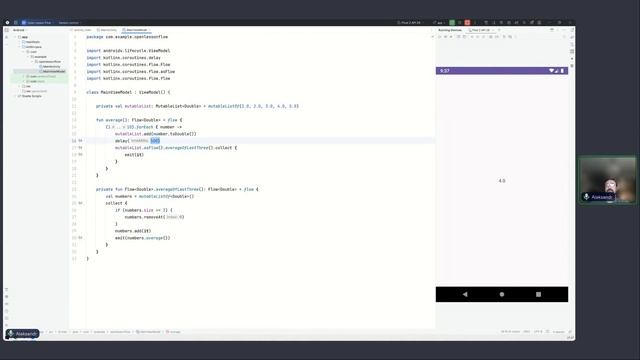Image resolution: width=640 pixels, height=360 pixels.
Task: Click 4 spaces indent in status bar
Action: coord(558,332)
